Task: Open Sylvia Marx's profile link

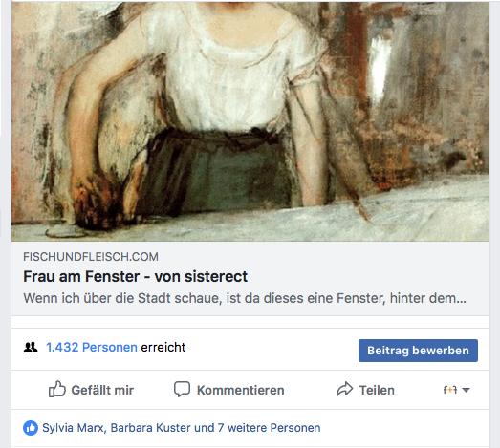Action: 74,428
